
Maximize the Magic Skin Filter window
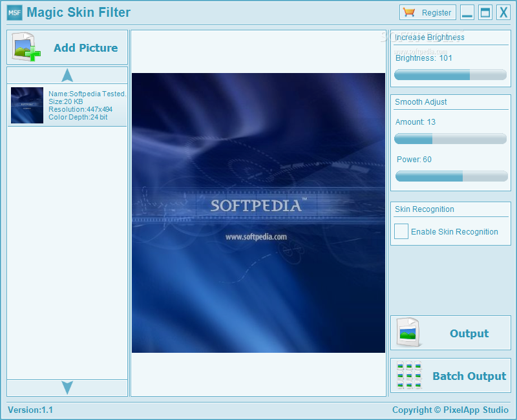pos(485,12)
